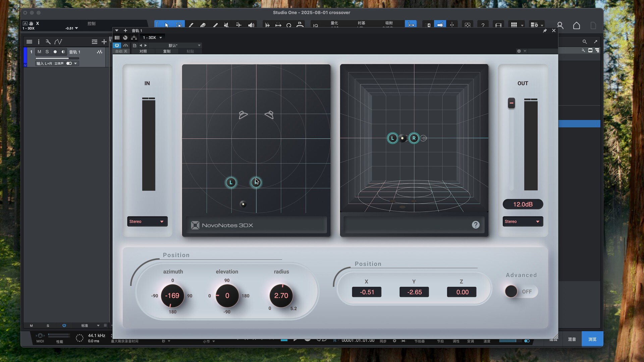Screen dimensions: 644x362
Task: Click the azimuth knob showing -169
Action: point(172,296)
